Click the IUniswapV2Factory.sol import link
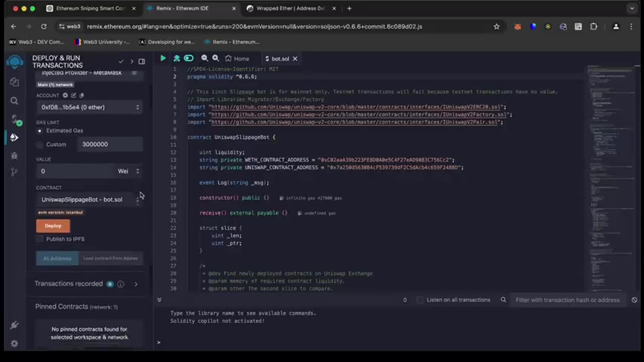This screenshot has height=362, width=644. pos(360,115)
